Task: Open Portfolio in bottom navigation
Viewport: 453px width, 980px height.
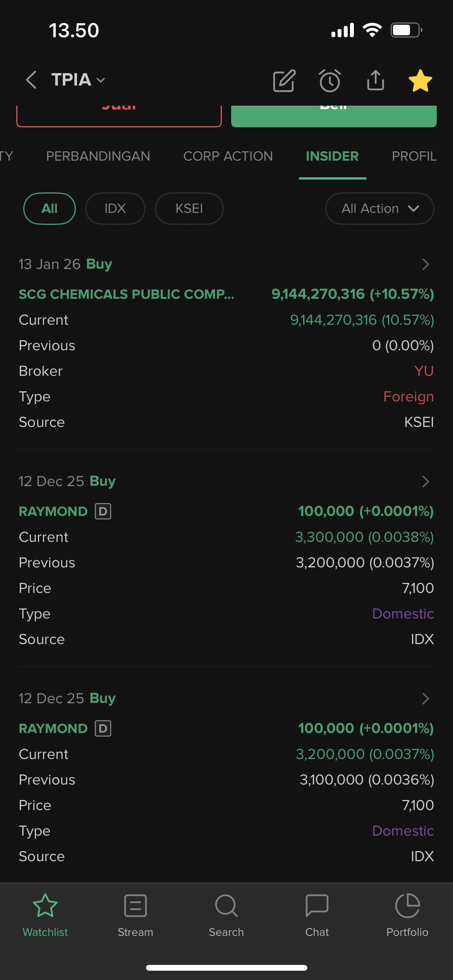Action: click(x=407, y=915)
